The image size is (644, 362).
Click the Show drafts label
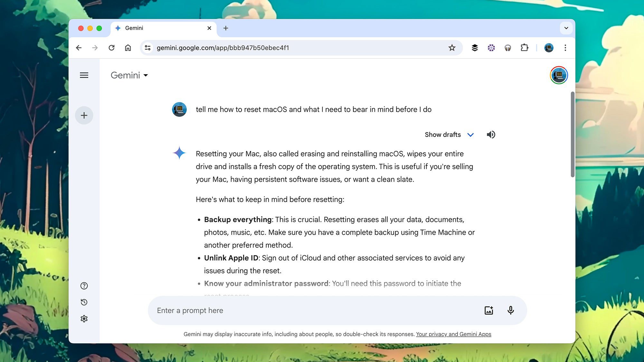tap(443, 135)
